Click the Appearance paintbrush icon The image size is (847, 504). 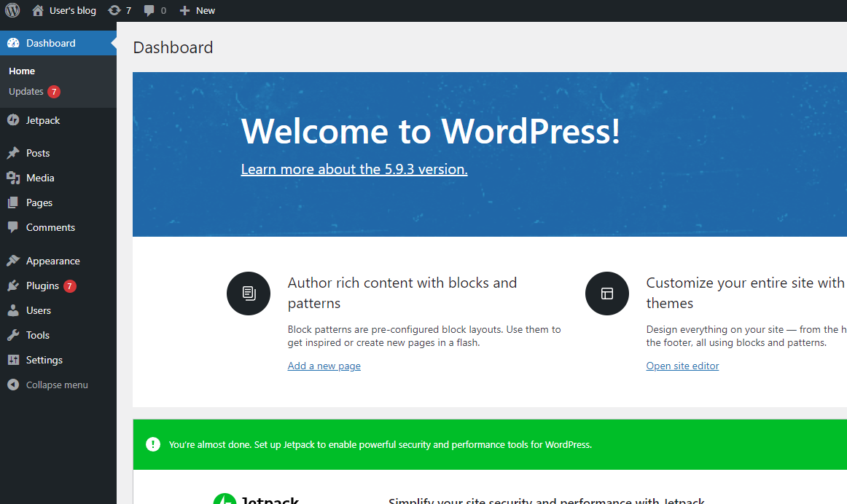[x=14, y=261]
